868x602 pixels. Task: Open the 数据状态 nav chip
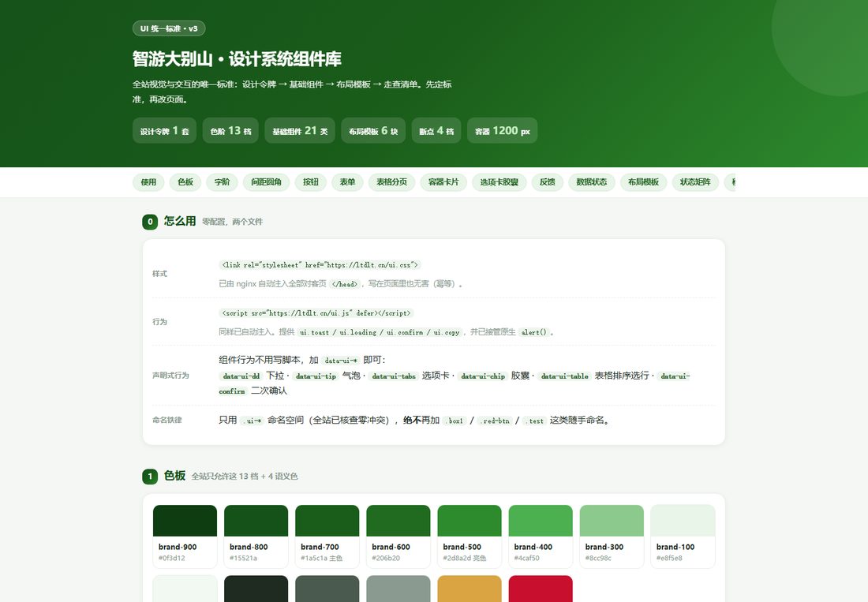tap(592, 182)
